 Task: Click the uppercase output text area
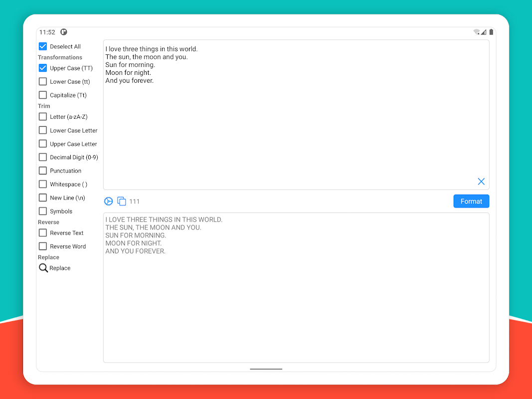point(296,288)
